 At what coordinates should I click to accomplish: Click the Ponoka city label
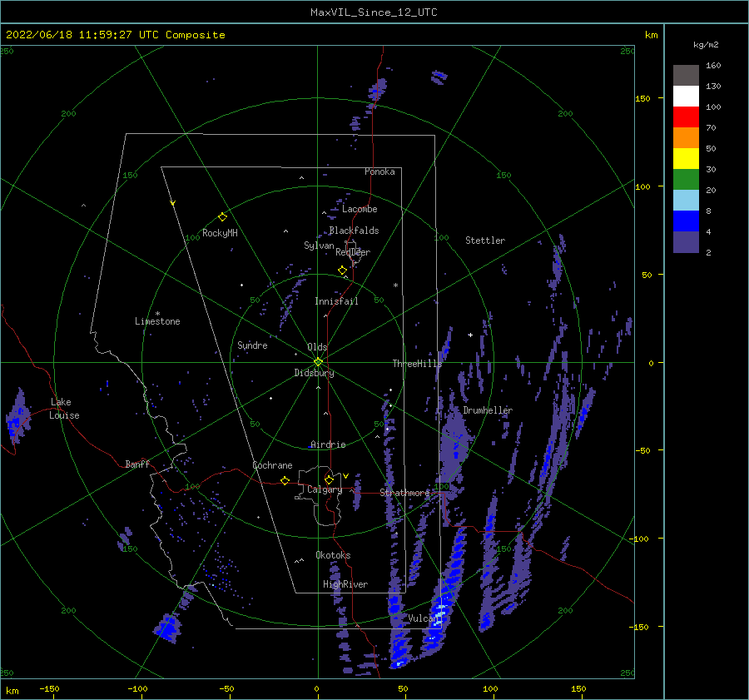click(x=379, y=171)
